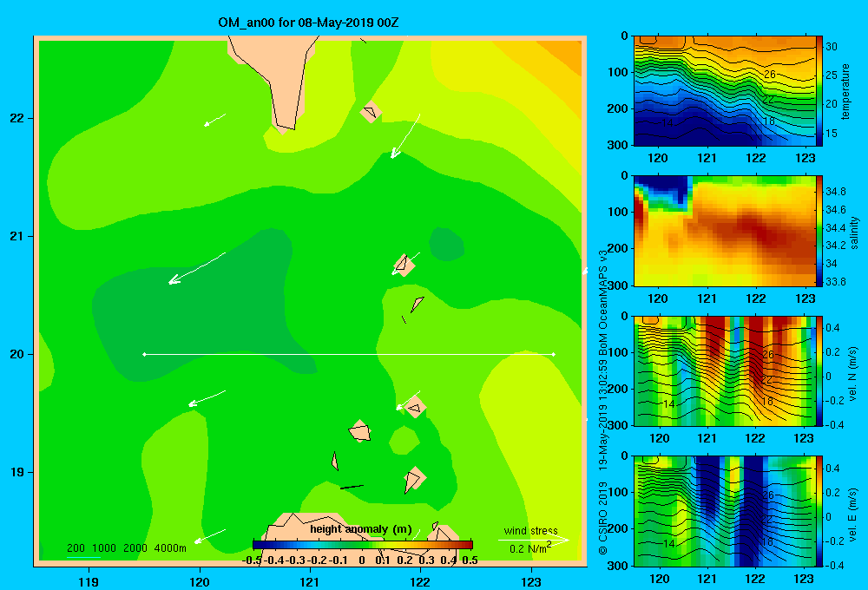Click longitude label 121 under the main map
The height and width of the screenshot is (590, 868).
point(310,581)
